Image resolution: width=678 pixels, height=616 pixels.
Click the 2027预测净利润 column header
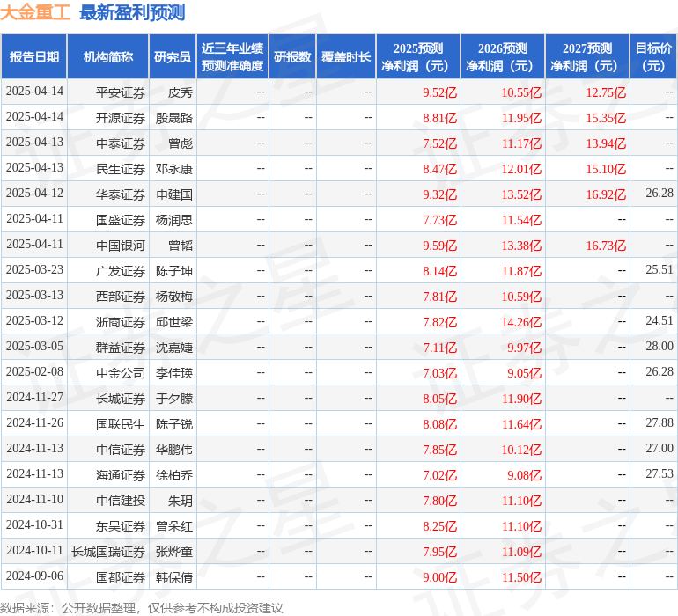[x=587, y=57]
